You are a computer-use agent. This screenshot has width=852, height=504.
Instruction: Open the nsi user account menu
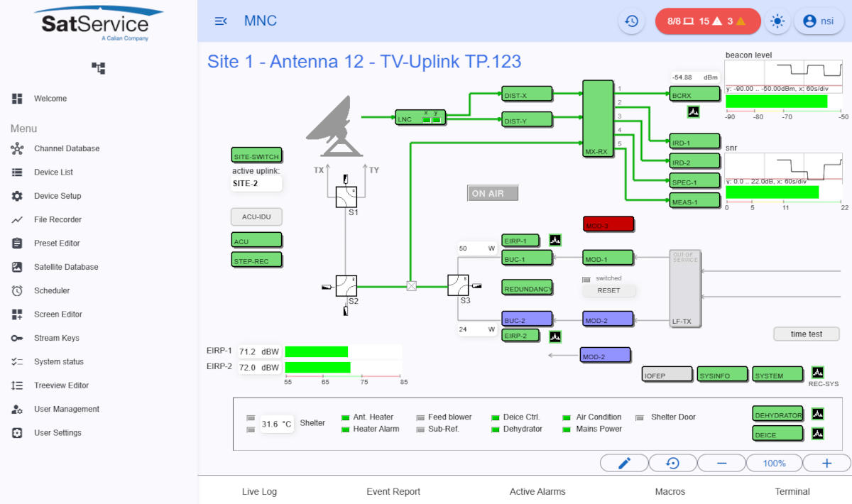(x=819, y=21)
